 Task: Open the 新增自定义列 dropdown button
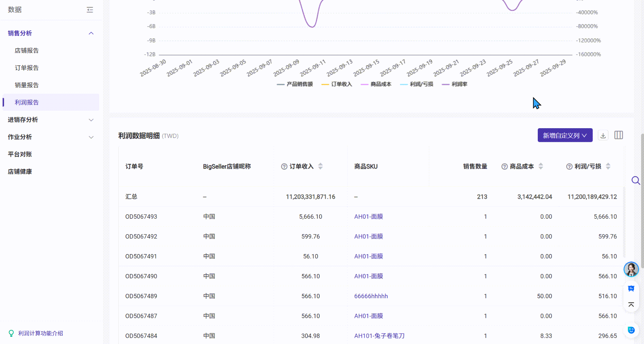click(565, 135)
